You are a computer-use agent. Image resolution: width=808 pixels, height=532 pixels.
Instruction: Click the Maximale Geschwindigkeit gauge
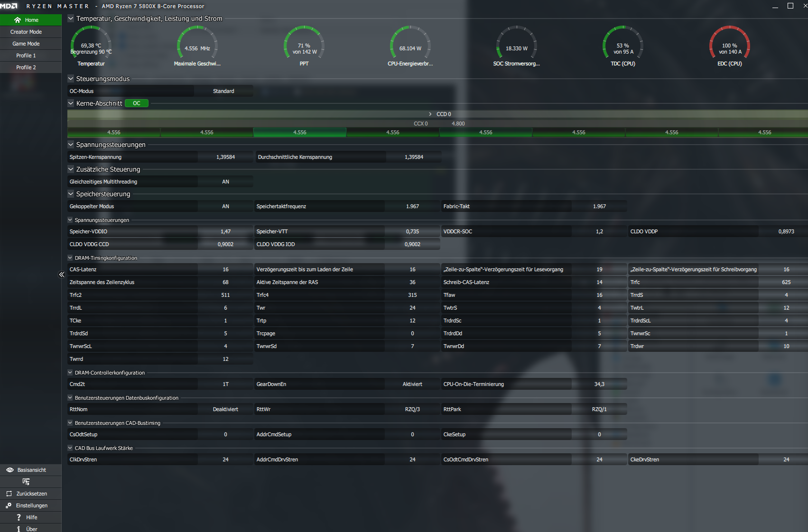pyautogui.click(x=197, y=42)
